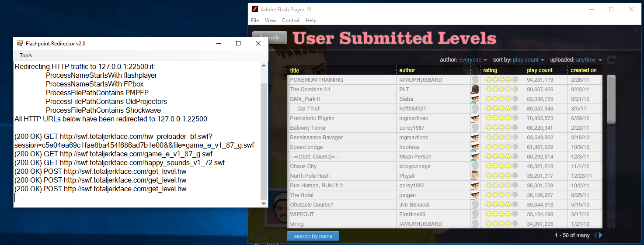Viewport: 644px width, 245px height.
Task: Click the star rating of Chaos City
Action: pos(501,166)
